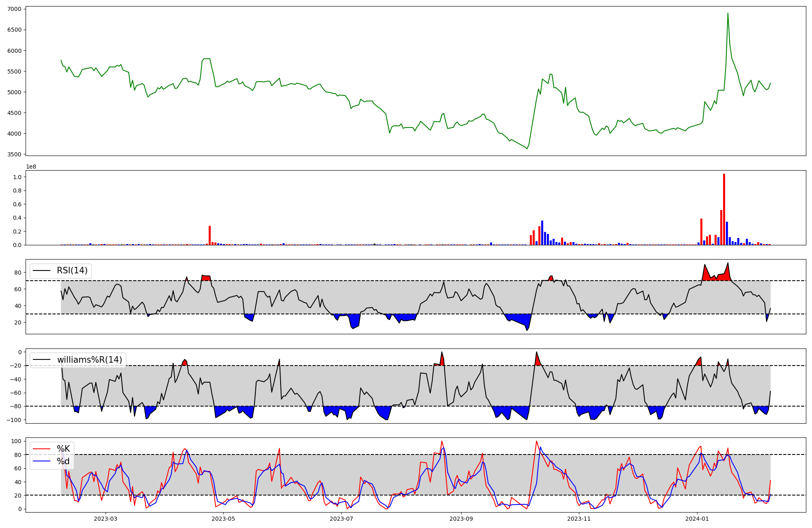Click the blue %d legend line swatch
The image size is (812, 528).
click(x=41, y=461)
